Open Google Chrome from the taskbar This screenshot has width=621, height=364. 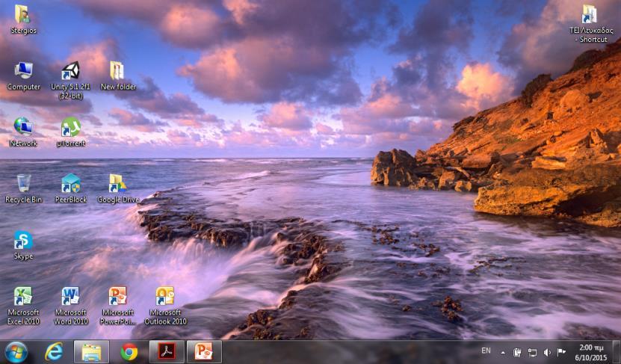click(x=129, y=352)
